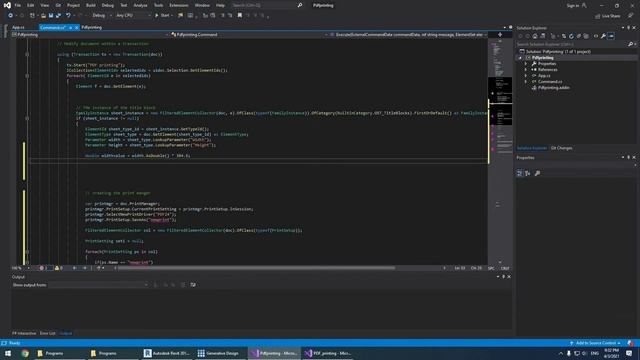Pin the Properties panel
This screenshot has height=360, width=640.
pyautogui.click(x=629, y=158)
